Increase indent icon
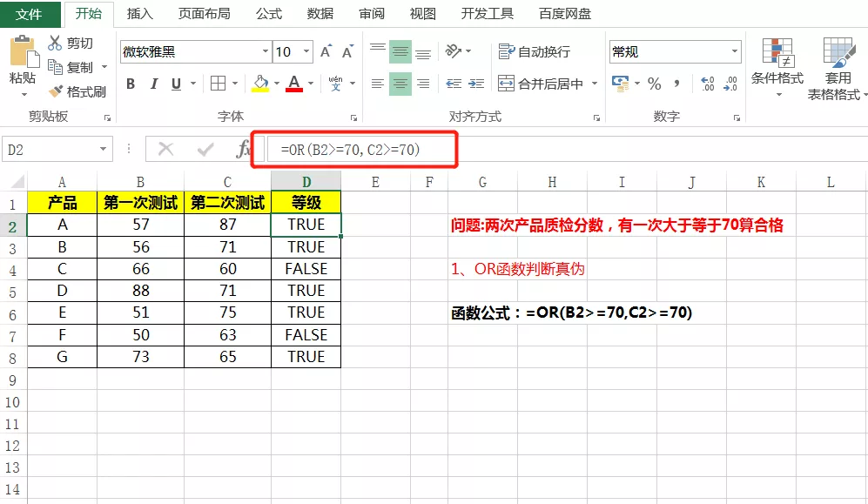The height and width of the screenshot is (504, 868). tap(476, 84)
